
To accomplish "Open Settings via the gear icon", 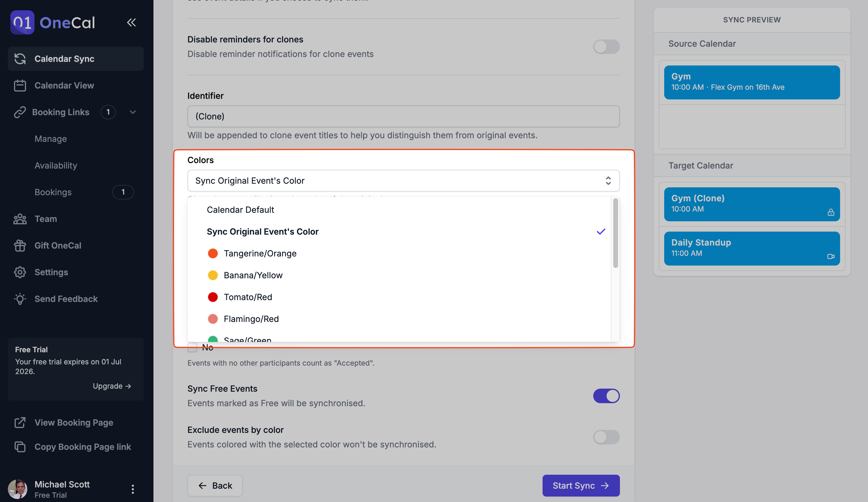I will (x=20, y=272).
